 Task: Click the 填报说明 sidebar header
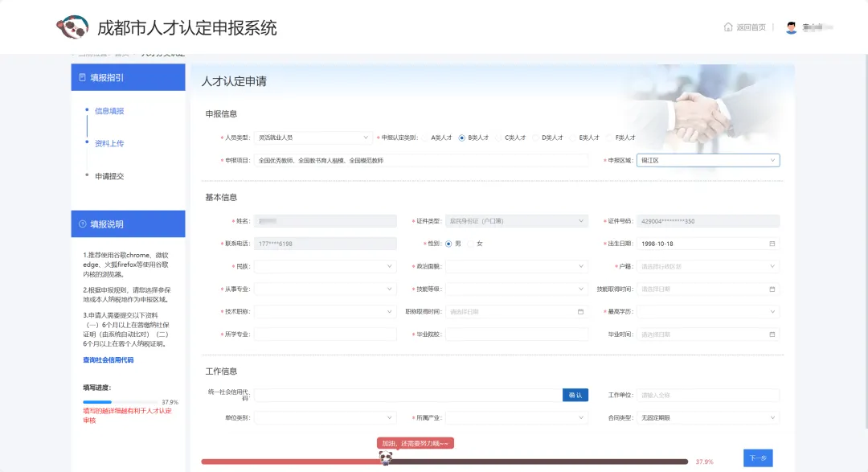(x=128, y=224)
